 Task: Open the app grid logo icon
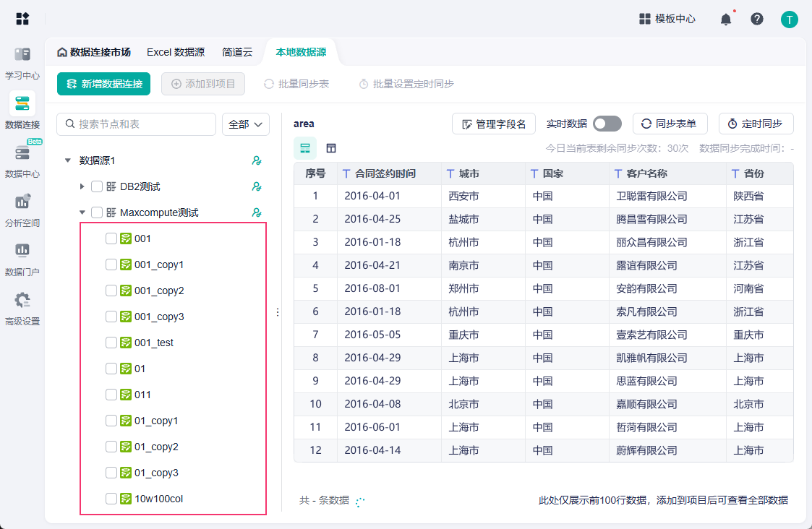(22, 19)
